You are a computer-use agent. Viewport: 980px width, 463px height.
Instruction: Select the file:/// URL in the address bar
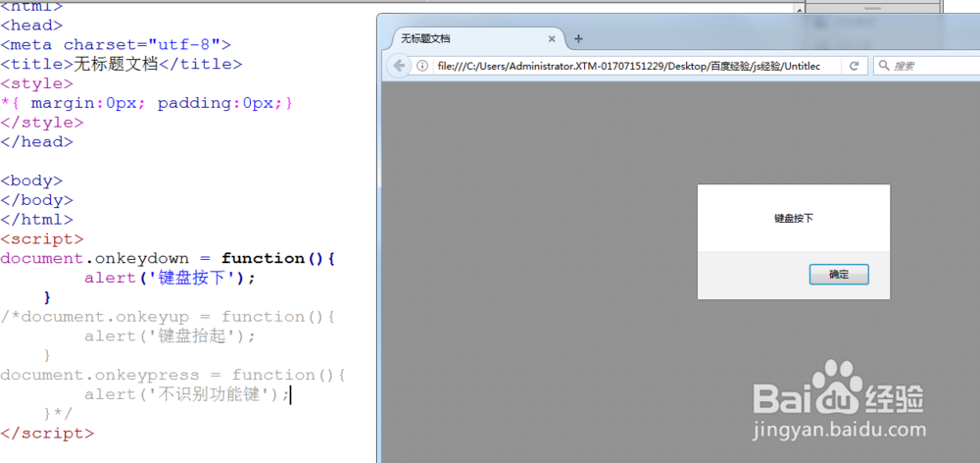coord(629,66)
